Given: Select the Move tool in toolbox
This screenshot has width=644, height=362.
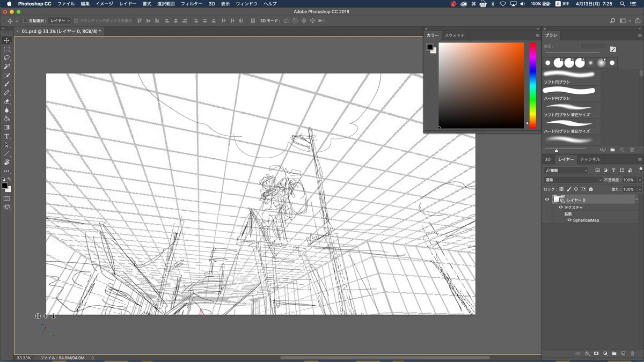Looking at the screenshot, I should click(x=7, y=40).
